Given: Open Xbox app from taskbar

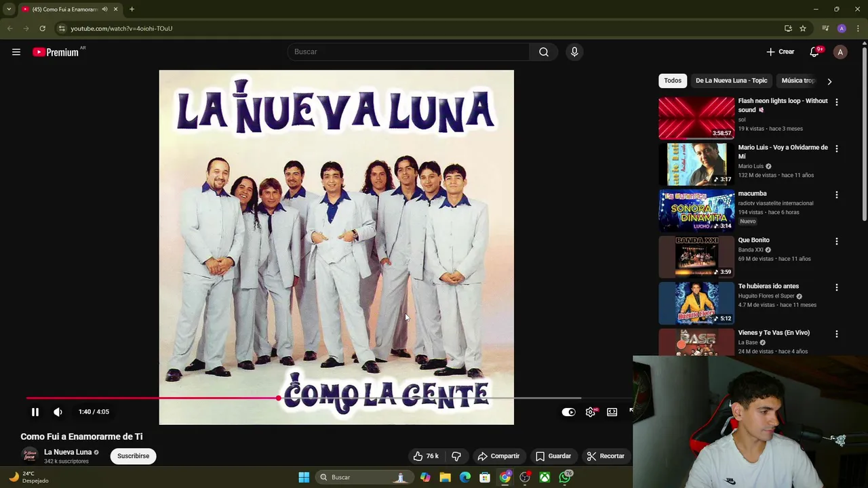Looking at the screenshot, I should (x=545, y=477).
